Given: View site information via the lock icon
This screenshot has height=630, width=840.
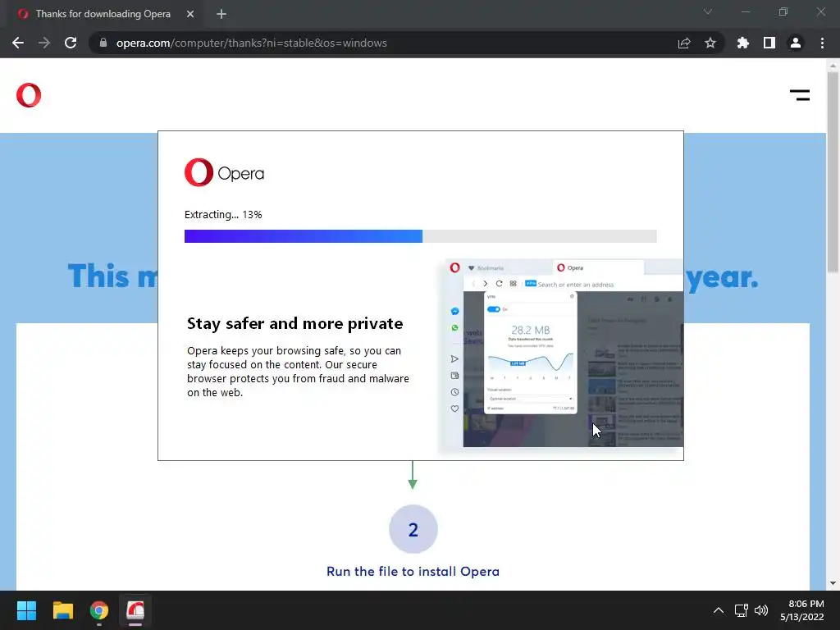Looking at the screenshot, I should point(103,43).
